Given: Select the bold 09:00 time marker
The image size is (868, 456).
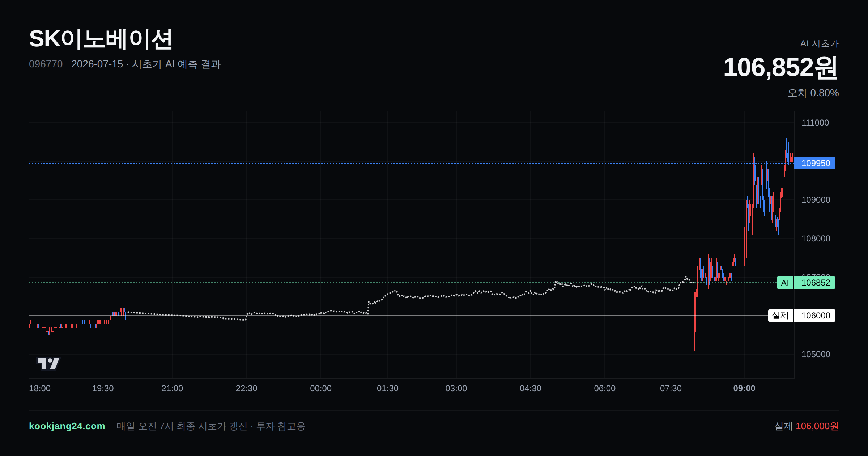Looking at the screenshot, I should tap(744, 388).
